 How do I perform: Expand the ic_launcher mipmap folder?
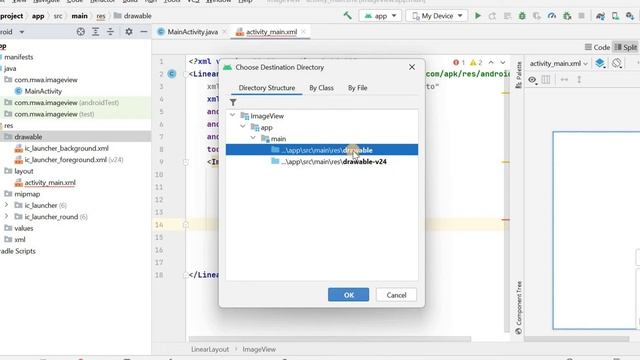[x=6, y=205]
